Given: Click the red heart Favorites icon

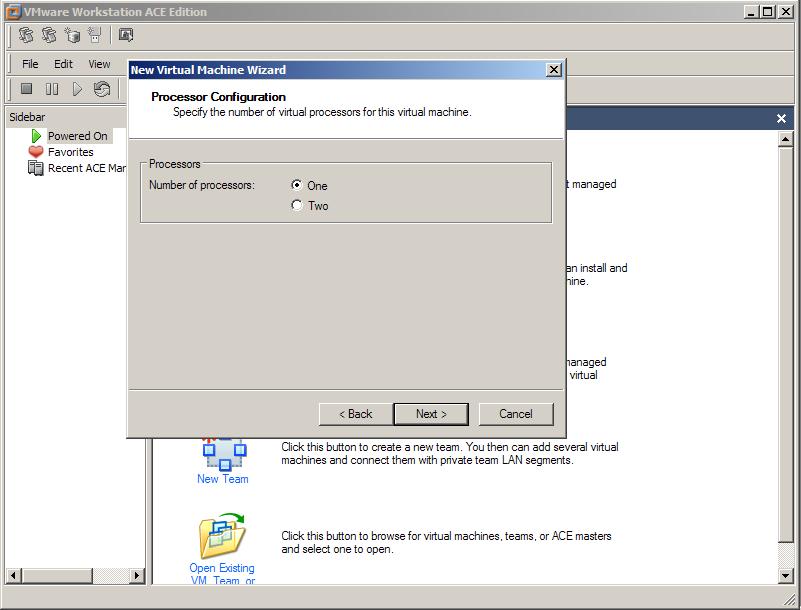Looking at the screenshot, I should 36,152.
